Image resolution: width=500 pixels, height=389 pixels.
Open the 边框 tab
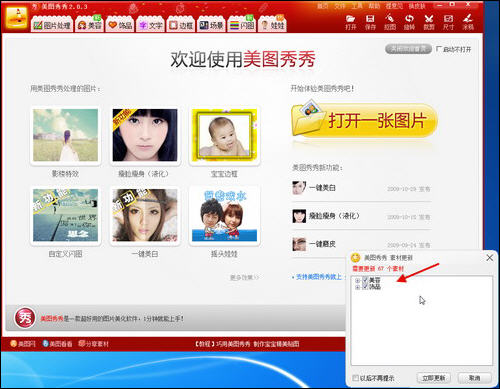[x=181, y=25]
